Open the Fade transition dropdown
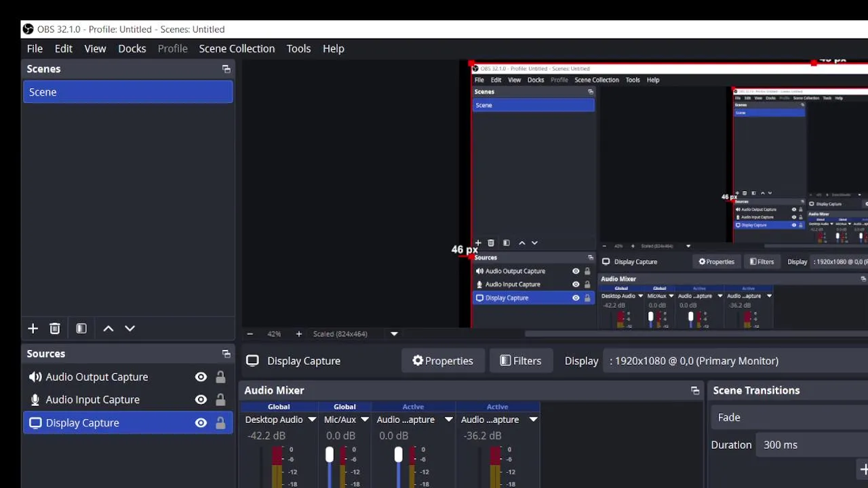 tap(790, 418)
